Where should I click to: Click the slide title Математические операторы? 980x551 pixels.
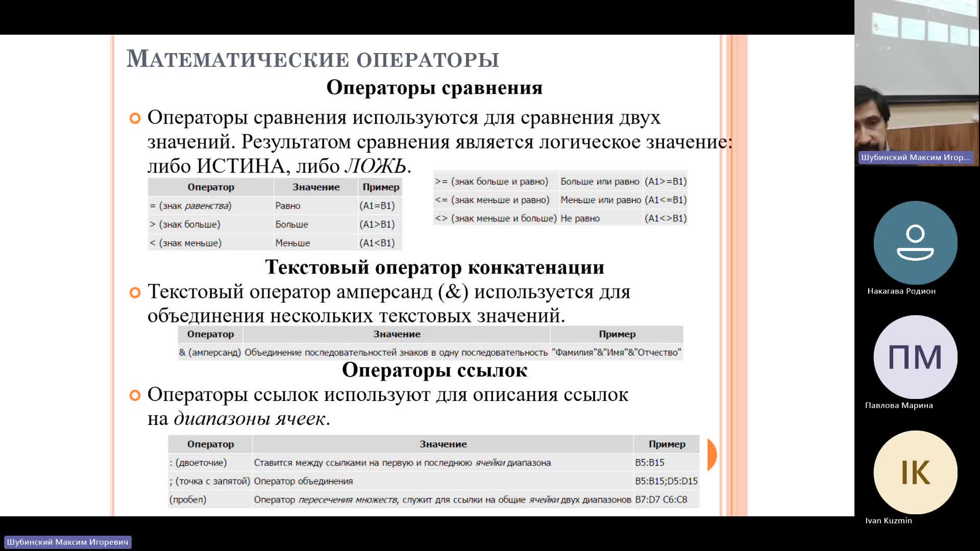pos(312,59)
